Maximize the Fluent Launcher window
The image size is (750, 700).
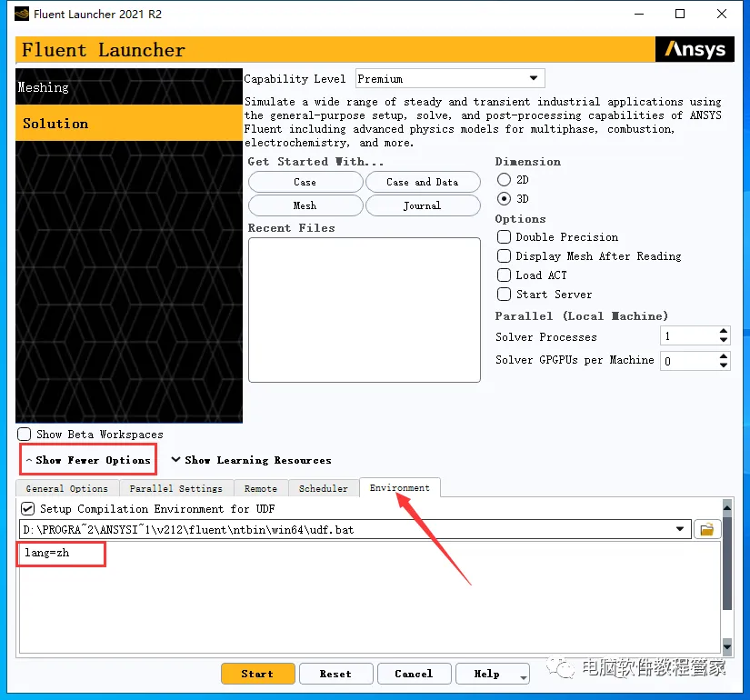click(x=680, y=14)
